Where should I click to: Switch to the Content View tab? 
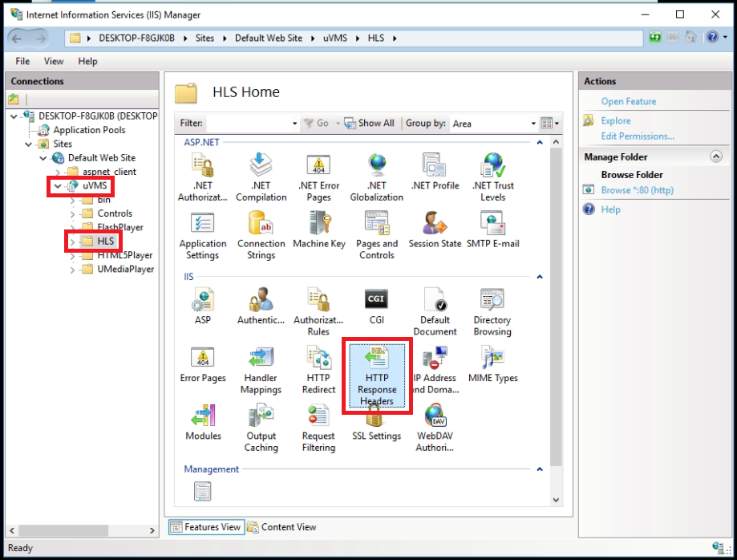click(282, 527)
